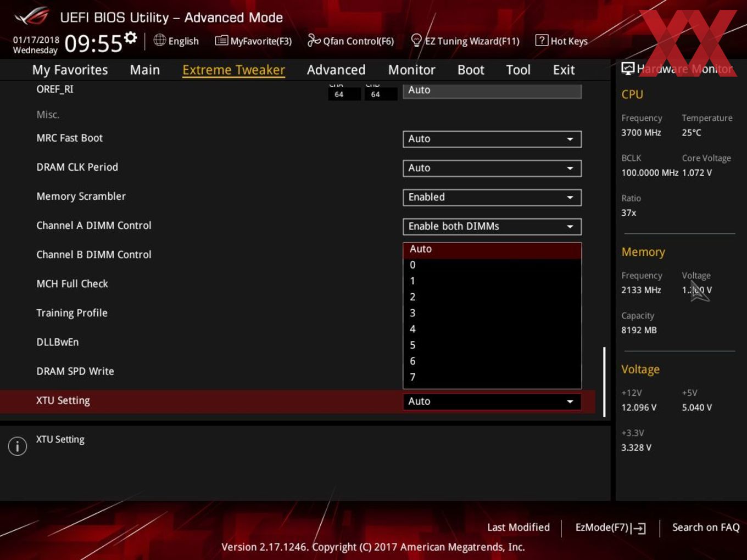The width and height of the screenshot is (747, 560).
Task: Click the Hot Keys question mark icon
Action: point(542,40)
